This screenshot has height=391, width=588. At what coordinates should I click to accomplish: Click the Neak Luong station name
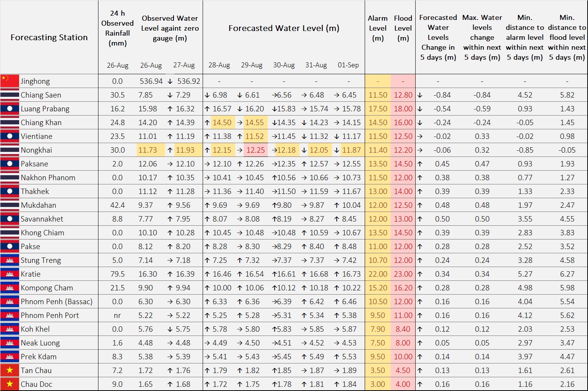click(x=40, y=343)
